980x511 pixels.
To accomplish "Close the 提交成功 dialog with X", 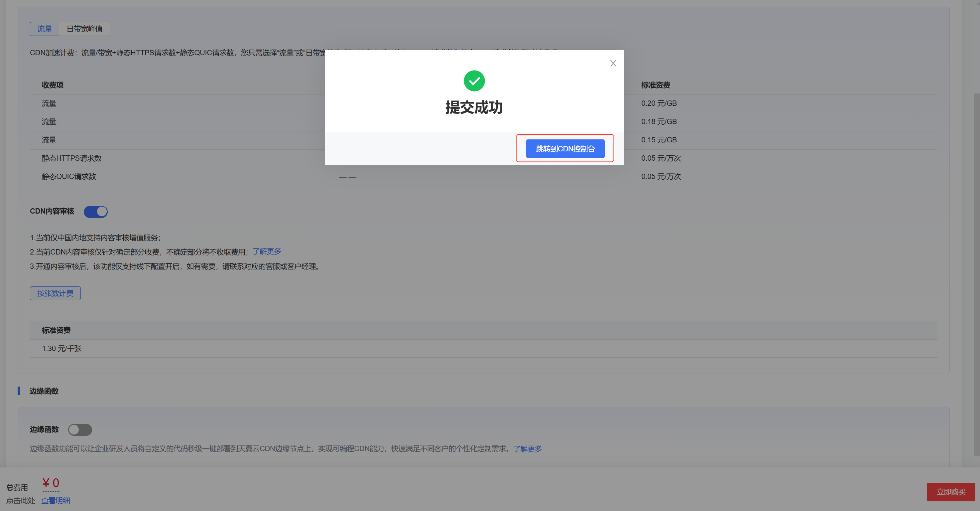I will [613, 63].
